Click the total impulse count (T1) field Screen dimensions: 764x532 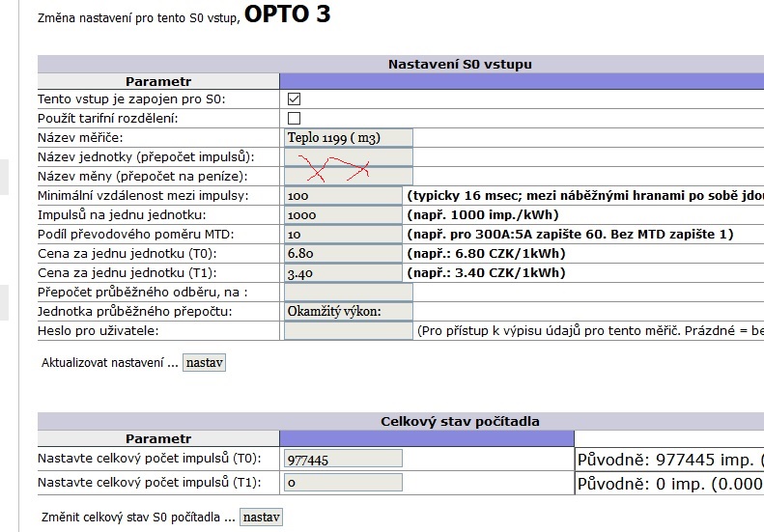click(343, 483)
